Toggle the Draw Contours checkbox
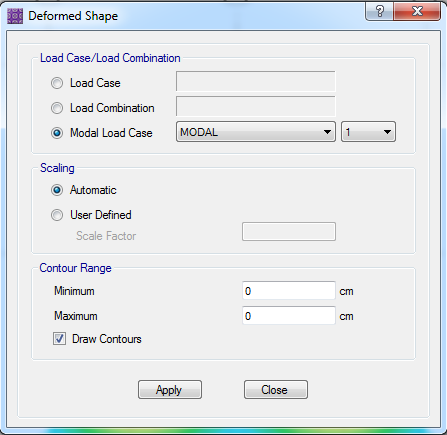This screenshot has width=447, height=435. tap(59, 339)
